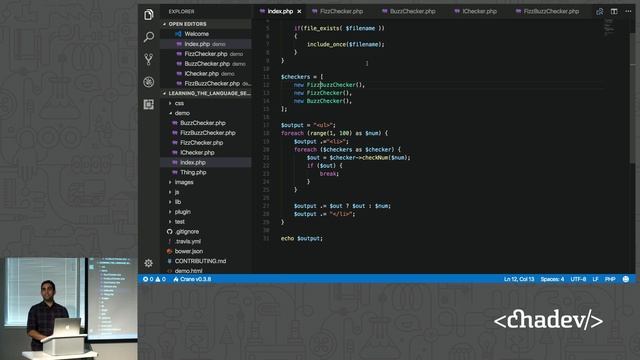Open index.php in demo folder

coord(206,162)
